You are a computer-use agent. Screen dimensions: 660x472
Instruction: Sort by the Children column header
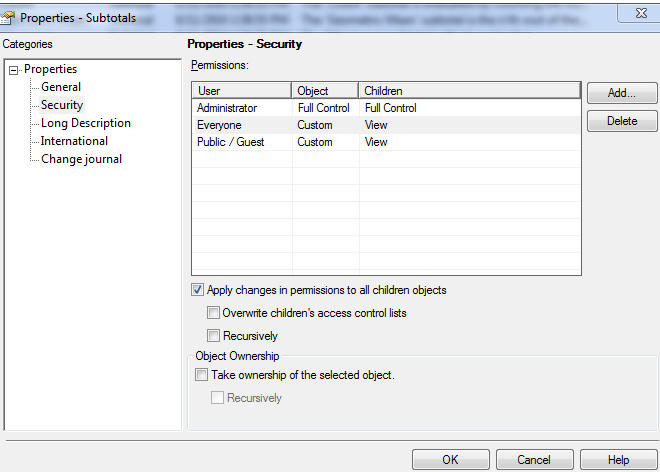469,91
